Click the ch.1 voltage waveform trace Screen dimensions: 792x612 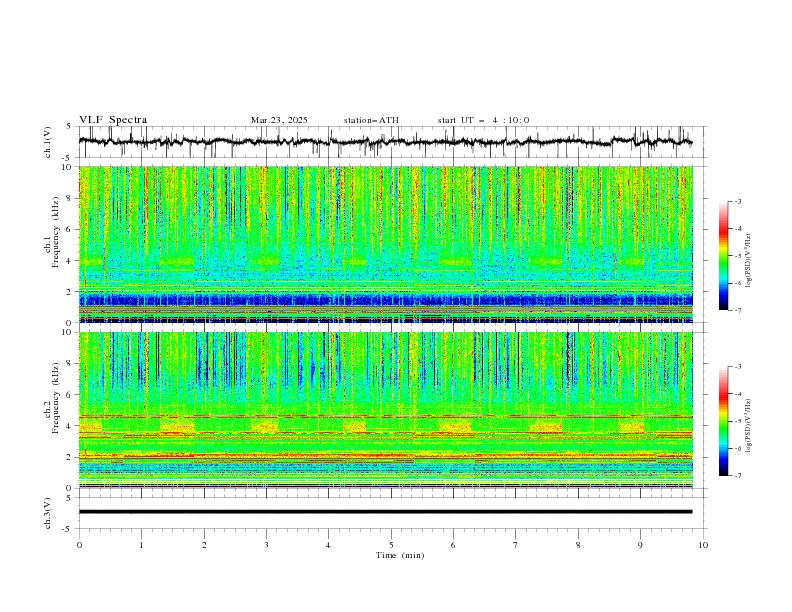pos(385,142)
